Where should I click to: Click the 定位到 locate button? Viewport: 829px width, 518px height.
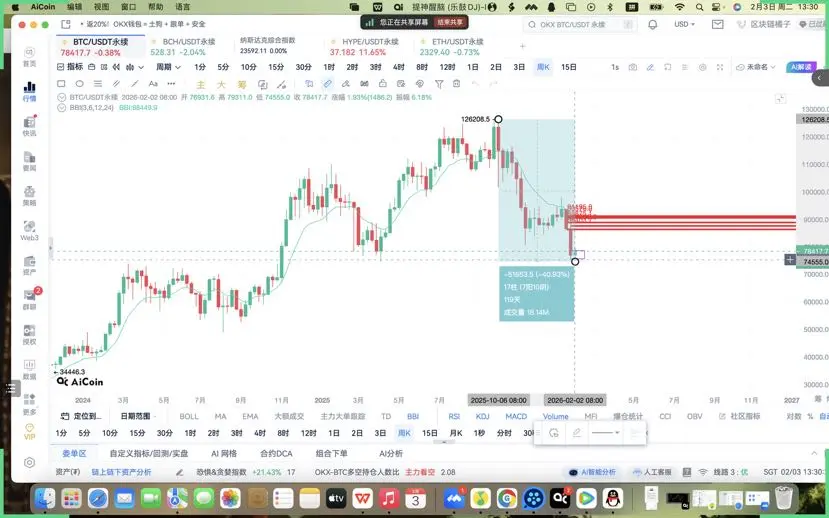click(82, 417)
